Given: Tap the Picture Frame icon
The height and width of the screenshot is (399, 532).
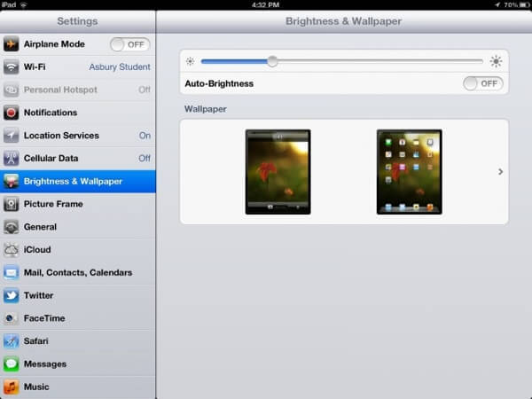Looking at the screenshot, I should [12, 204].
